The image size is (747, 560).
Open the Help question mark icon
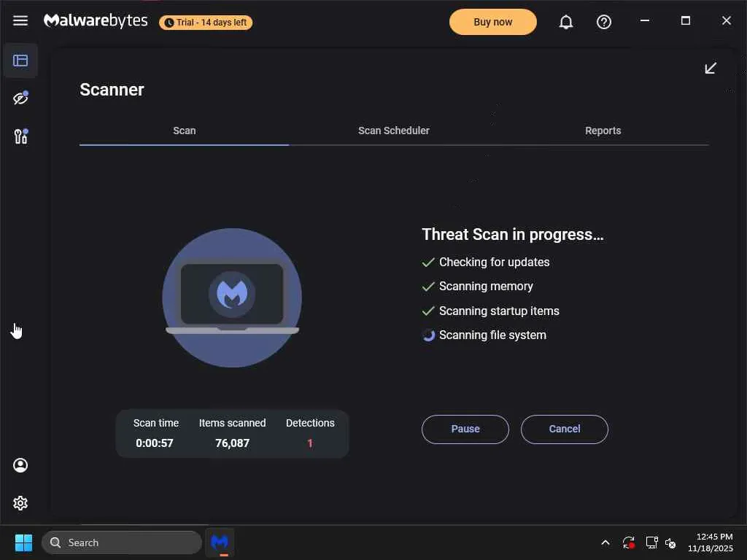pyautogui.click(x=604, y=22)
